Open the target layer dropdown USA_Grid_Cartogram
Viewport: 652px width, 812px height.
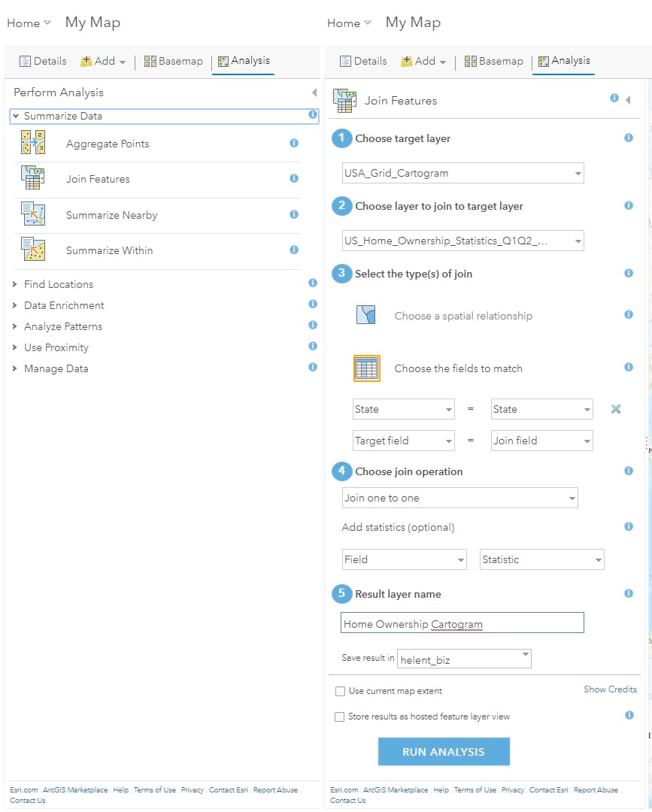pyautogui.click(x=462, y=173)
